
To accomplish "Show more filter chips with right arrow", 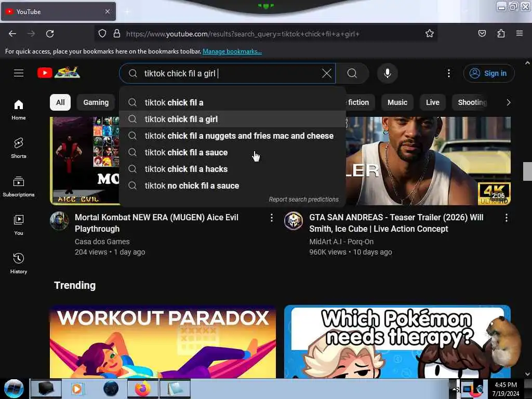I will (508, 102).
